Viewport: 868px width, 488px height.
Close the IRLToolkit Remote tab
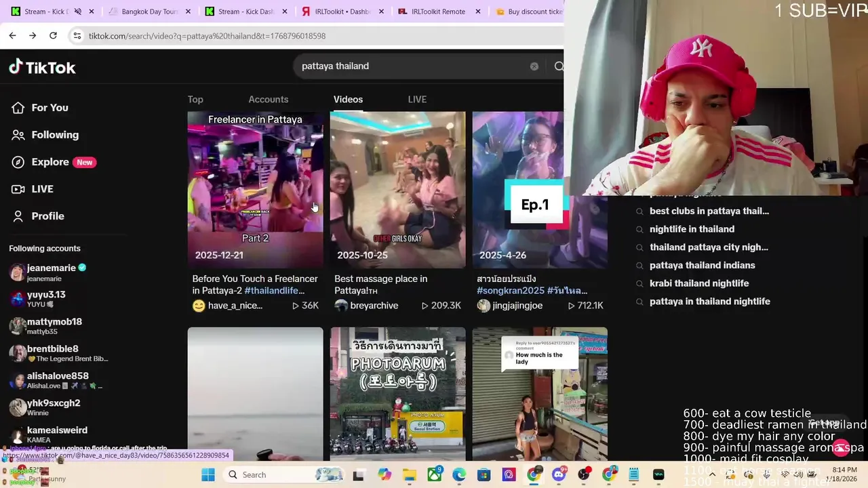[x=478, y=12]
